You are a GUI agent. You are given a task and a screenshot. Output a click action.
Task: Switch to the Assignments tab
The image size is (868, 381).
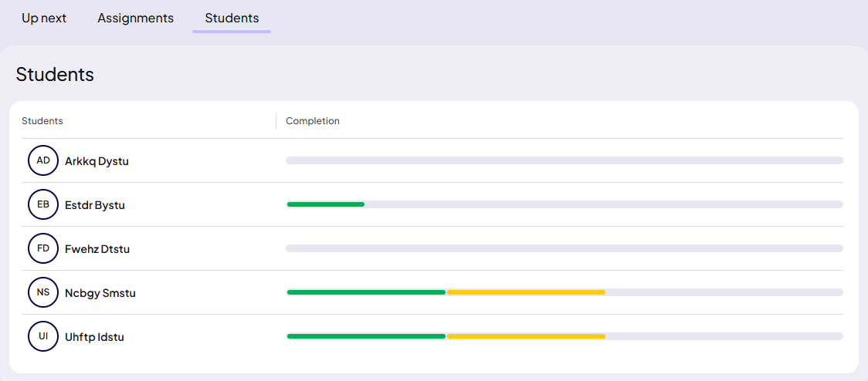click(x=135, y=18)
